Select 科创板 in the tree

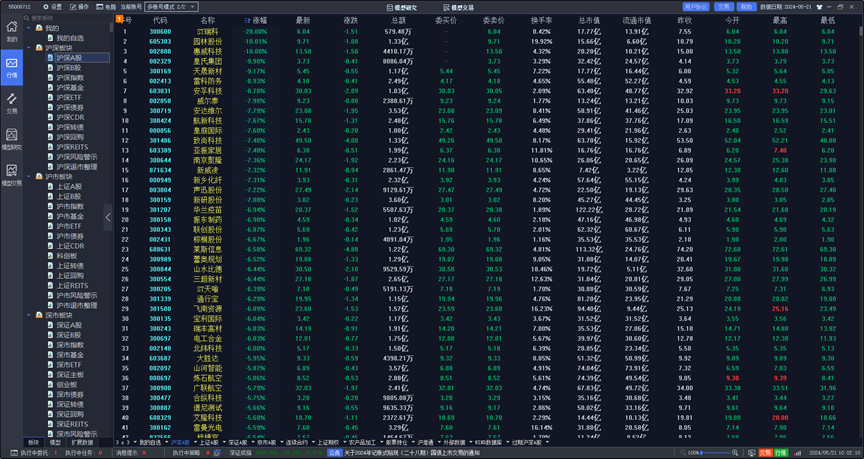(x=67, y=256)
